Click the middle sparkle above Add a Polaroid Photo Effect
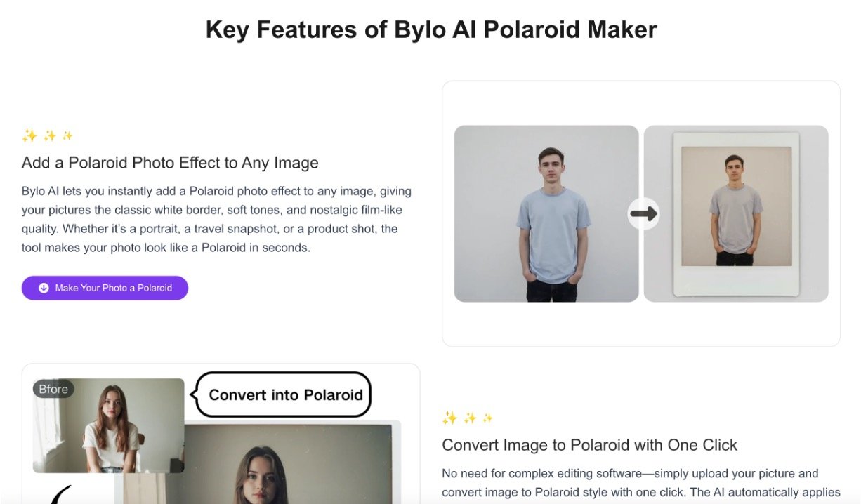The width and height of the screenshot is (861, 504). click(50, 135)
